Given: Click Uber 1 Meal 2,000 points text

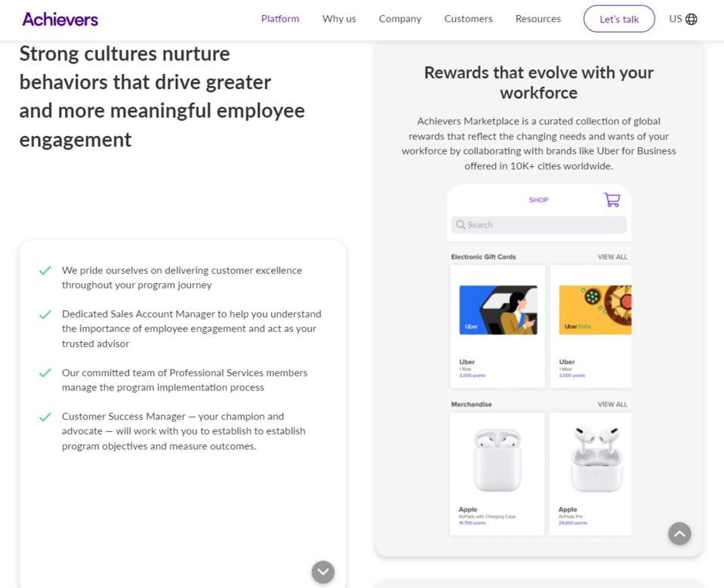Looking at the screenshot, I should point(571,368).
